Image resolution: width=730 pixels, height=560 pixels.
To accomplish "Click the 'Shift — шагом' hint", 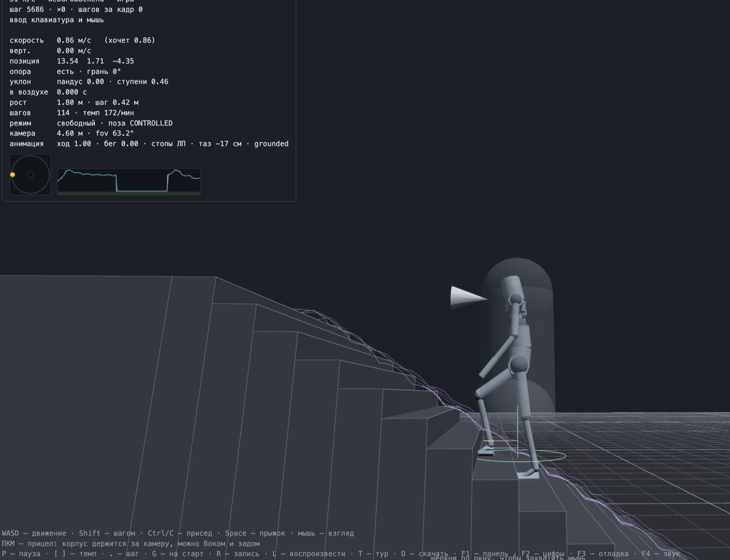I will (x=107, y=533).
